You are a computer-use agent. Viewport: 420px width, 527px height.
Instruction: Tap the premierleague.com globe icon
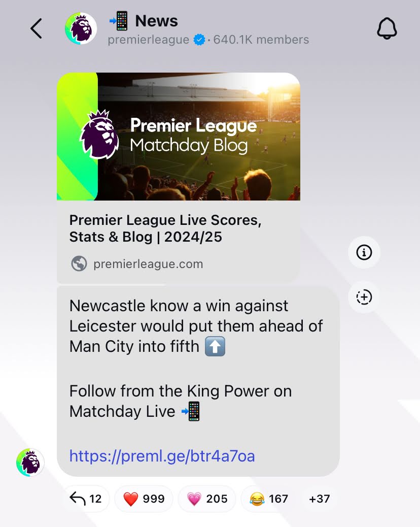click(79, 264)
